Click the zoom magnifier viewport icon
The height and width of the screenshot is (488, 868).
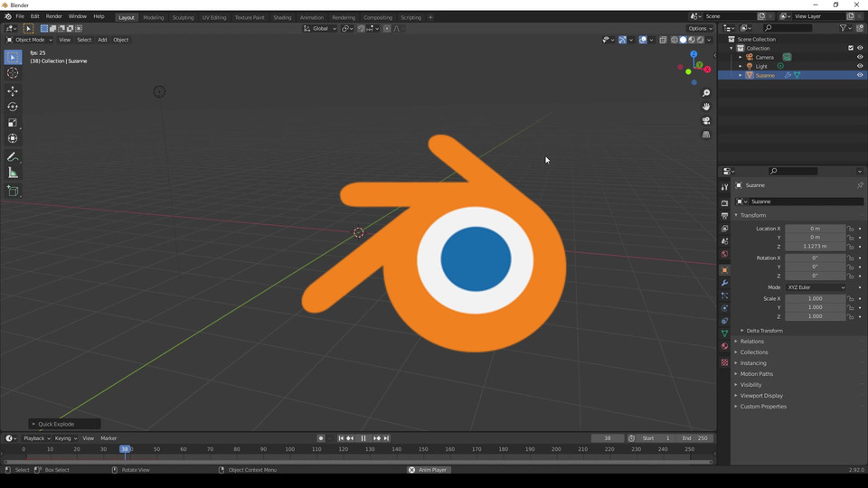click(x=706, y=93)
